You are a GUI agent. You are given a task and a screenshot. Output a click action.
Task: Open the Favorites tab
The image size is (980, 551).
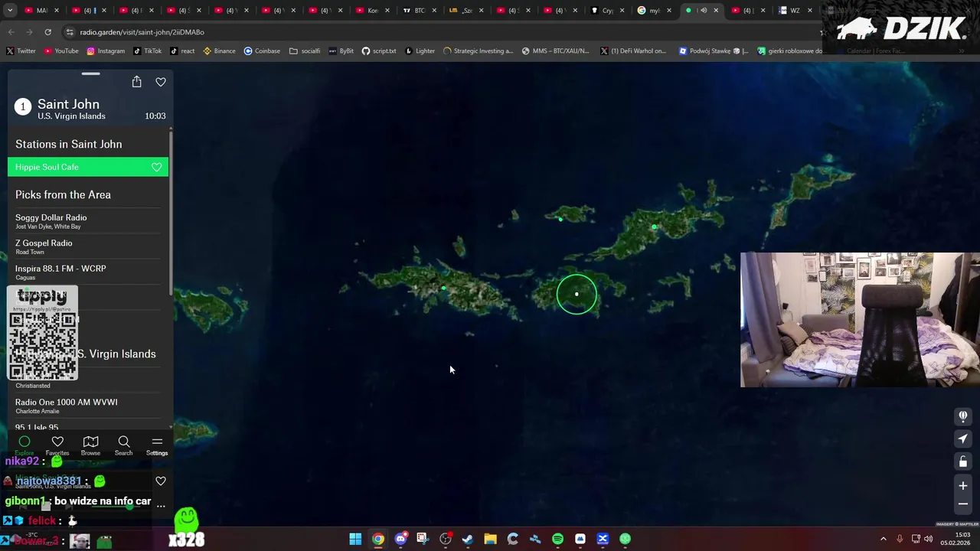click(57, 445)
